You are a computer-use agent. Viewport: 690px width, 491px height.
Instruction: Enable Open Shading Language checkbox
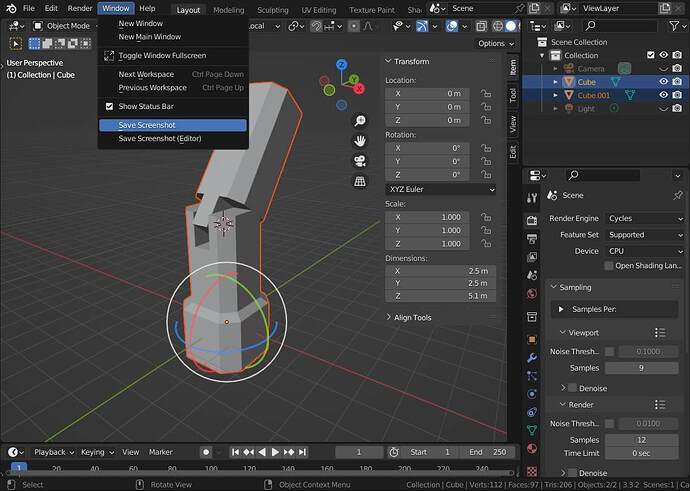coord(609,266)
